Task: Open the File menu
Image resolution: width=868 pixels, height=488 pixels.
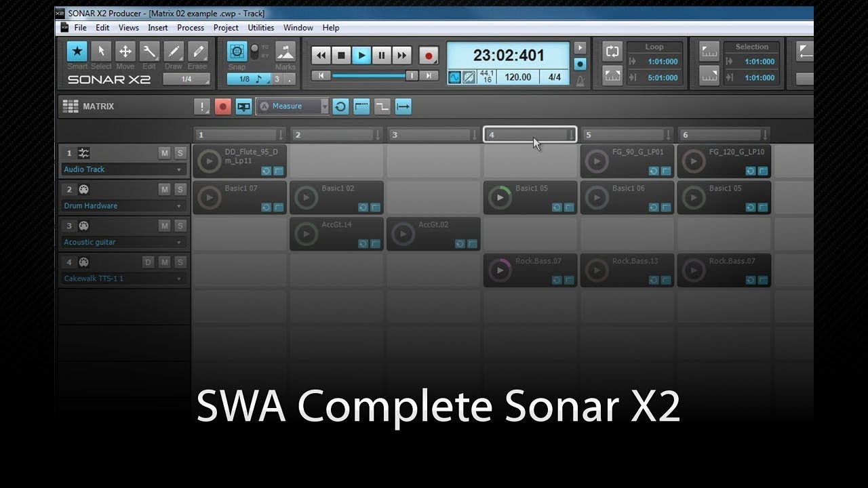Action: [80, 28]
